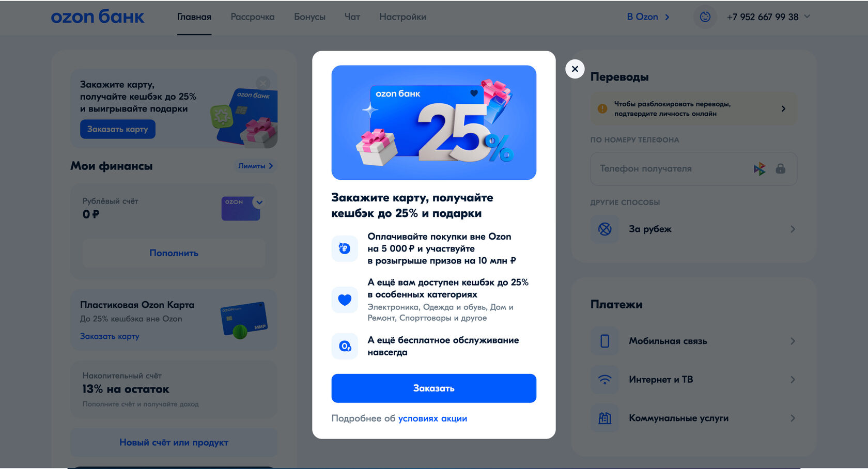Click the За рубеж transfer icon

[x=605, y=229]
